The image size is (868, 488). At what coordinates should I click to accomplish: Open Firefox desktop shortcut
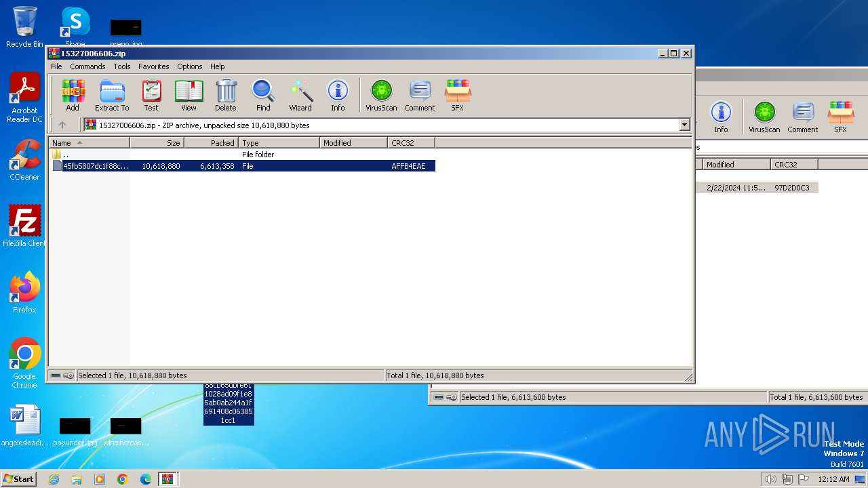[x=24, y=293]
